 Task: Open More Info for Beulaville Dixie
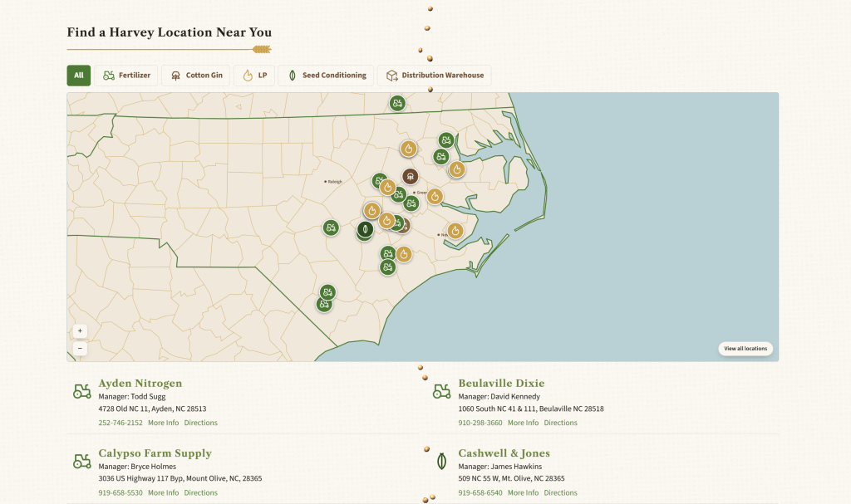pyautogui.click(x=524, y=423)
